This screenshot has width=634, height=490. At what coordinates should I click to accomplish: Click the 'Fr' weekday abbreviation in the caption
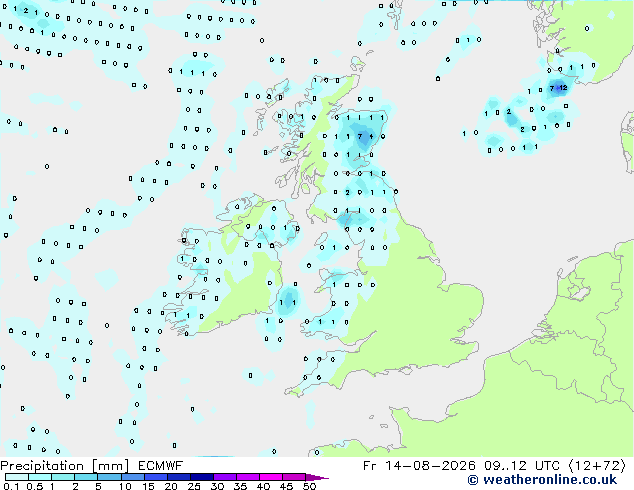tap(370, 466)
